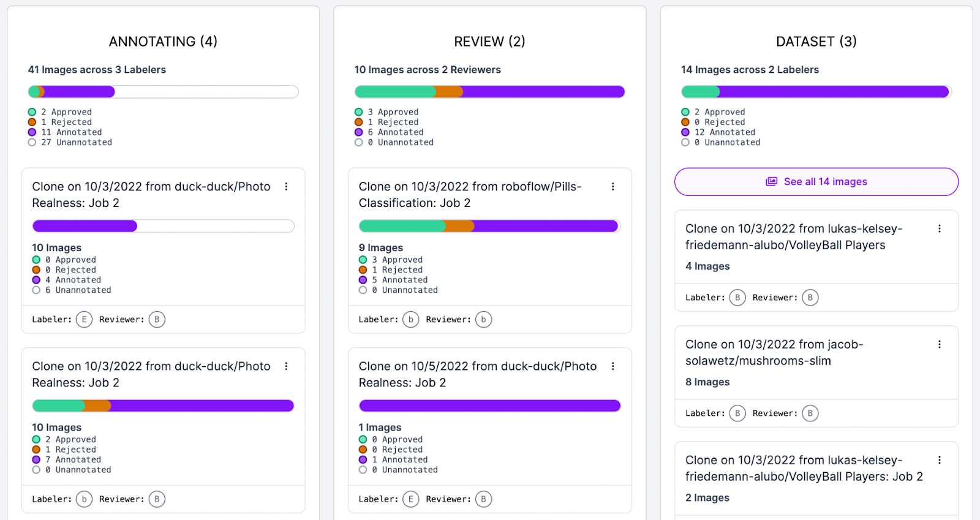Click Labeler avatar E on Photo Realness card with 4 Annotated
Image resolution: width=980 pixels, height=520 pixels.
84,319
